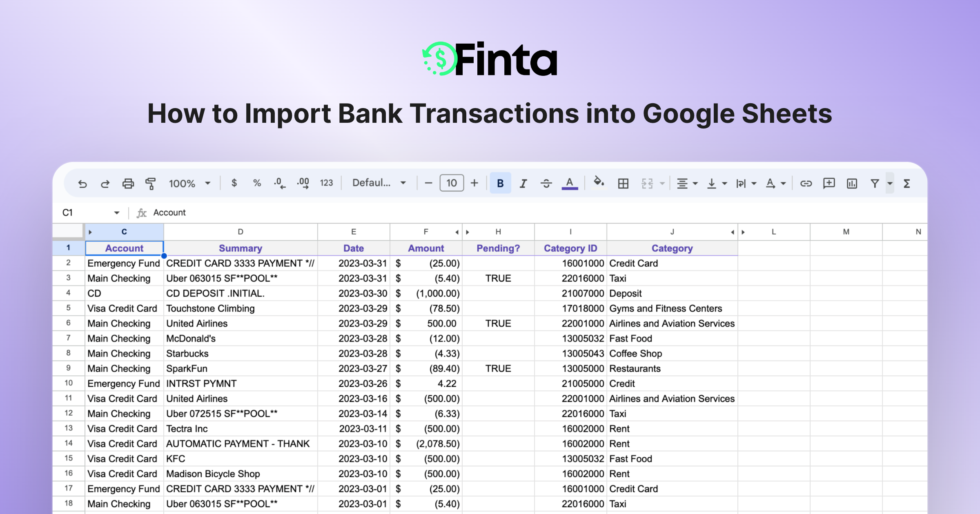Select the text color swatch
Image resolution: width=980 pixels, height=514 pixels.
click(x=570, y=183)
